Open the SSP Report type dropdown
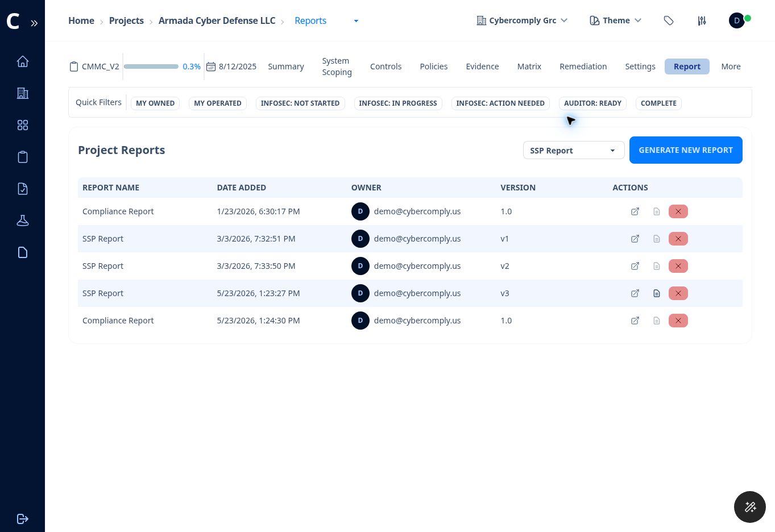 pos(574,150)
